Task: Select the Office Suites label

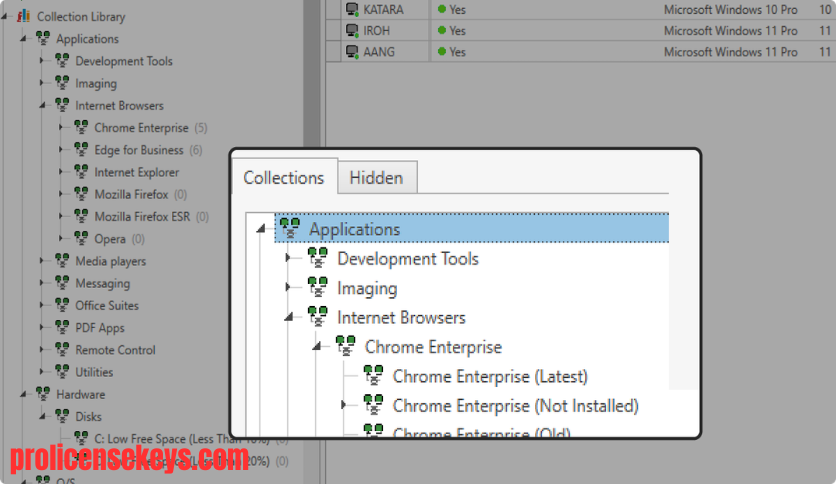Action: point(107,305)
